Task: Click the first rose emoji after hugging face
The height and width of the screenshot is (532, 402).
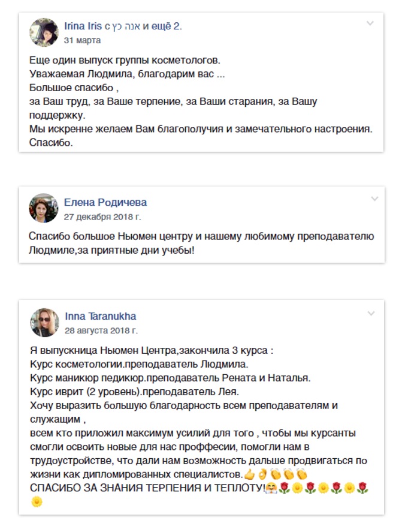Action: pyautogui.click(x=285, y=488)
